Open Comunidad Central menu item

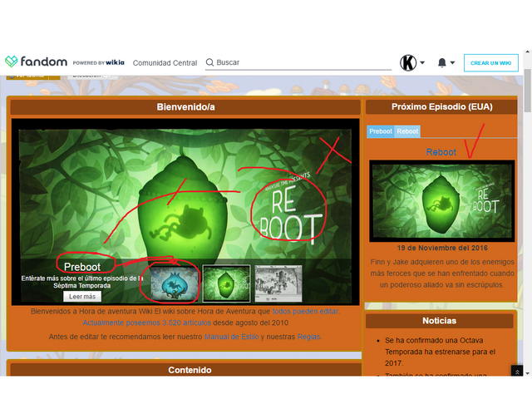click(165, 63)
